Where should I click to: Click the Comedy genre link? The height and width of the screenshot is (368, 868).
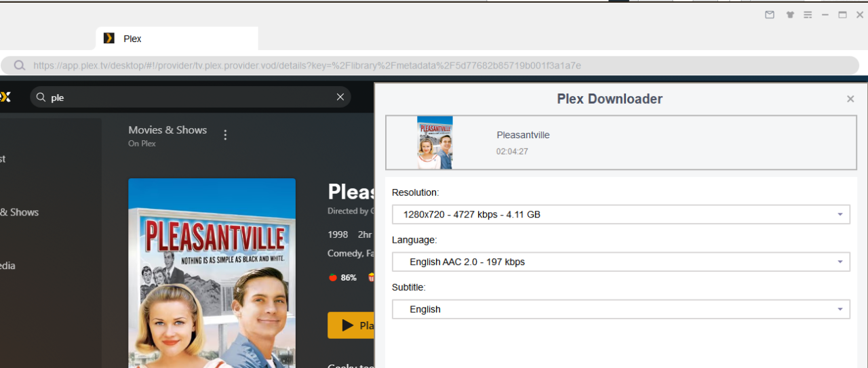pos(345,253)
